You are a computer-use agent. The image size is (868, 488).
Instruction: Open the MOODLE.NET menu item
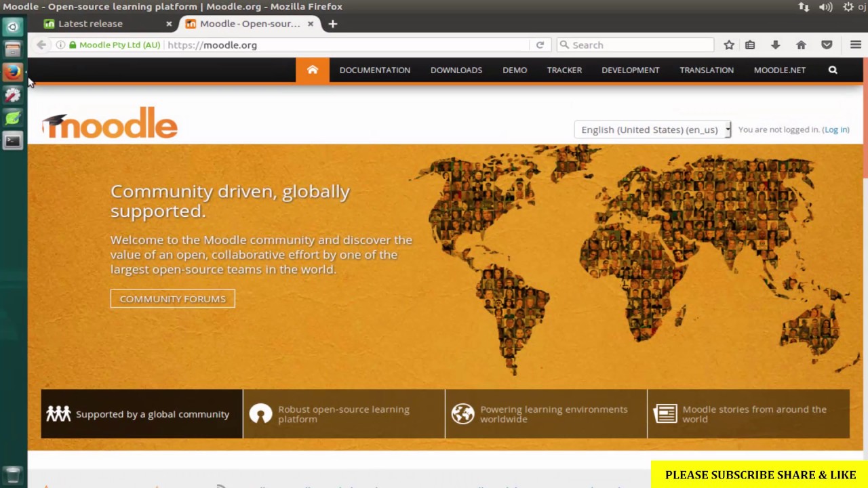(780, 70)
